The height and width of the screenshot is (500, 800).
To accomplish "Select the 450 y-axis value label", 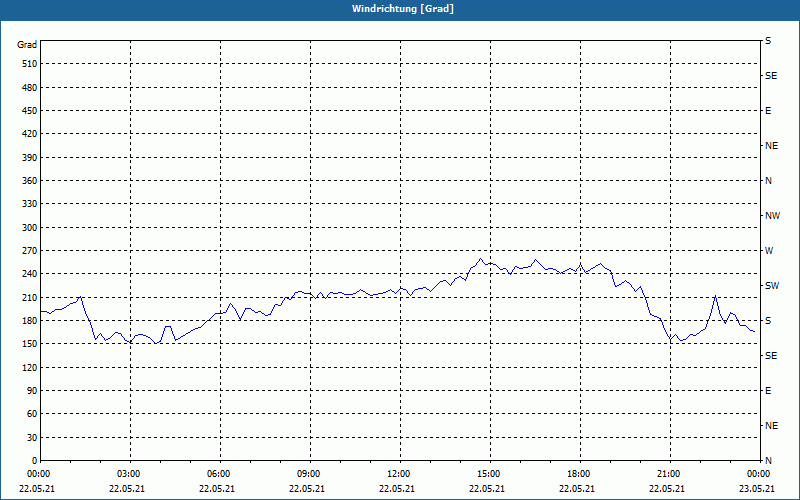I will [x=30, y=111].
